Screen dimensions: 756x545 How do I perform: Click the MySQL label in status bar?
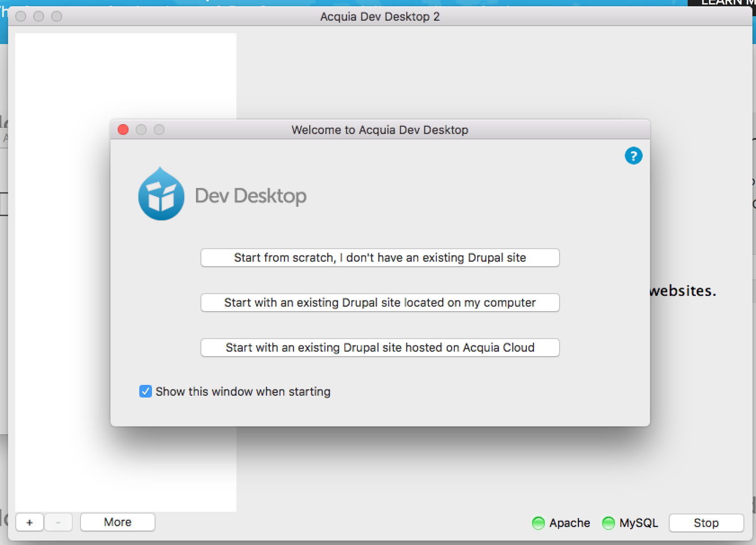click(638, 523)
